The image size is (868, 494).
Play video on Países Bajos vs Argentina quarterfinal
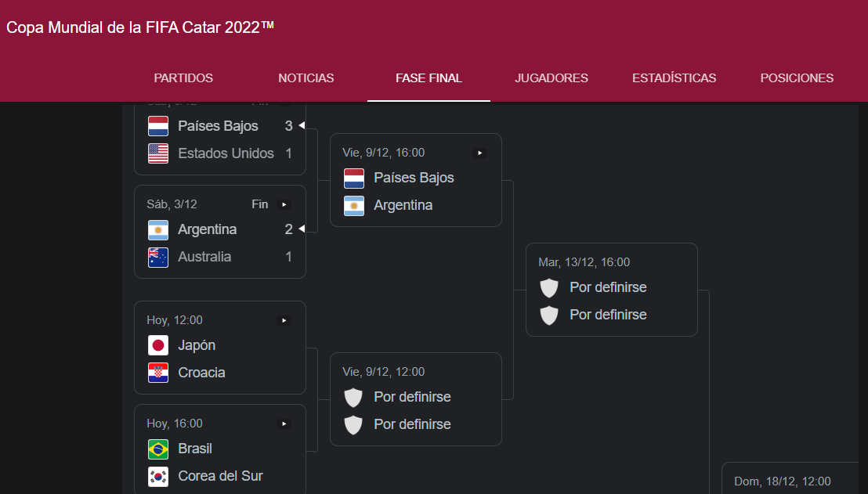pyautogui.click(x=480, y=153)
